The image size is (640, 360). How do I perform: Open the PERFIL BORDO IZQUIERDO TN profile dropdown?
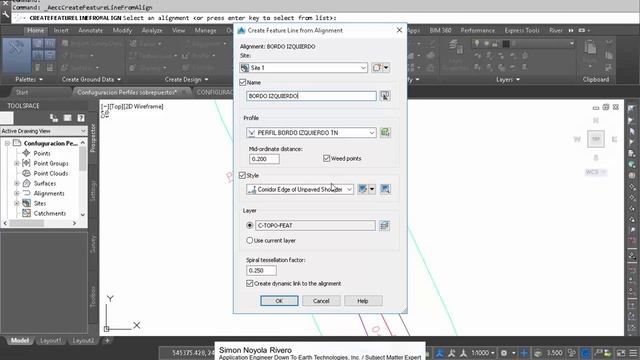[371, 133]
